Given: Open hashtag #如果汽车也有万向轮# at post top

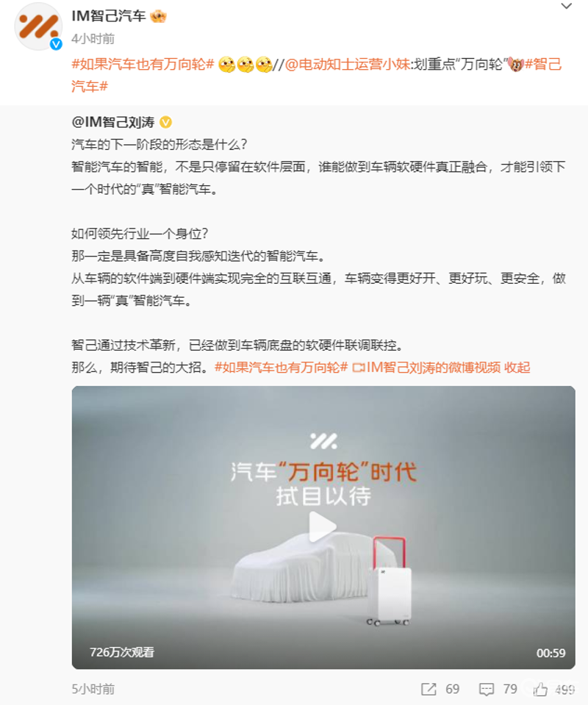Looking at the screenshot, I should click(143, 64).
